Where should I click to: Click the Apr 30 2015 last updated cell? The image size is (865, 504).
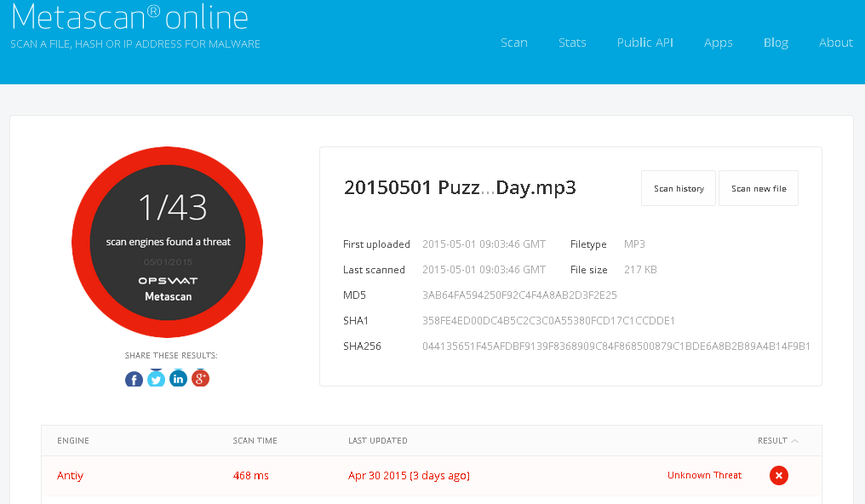pos(409,475)
